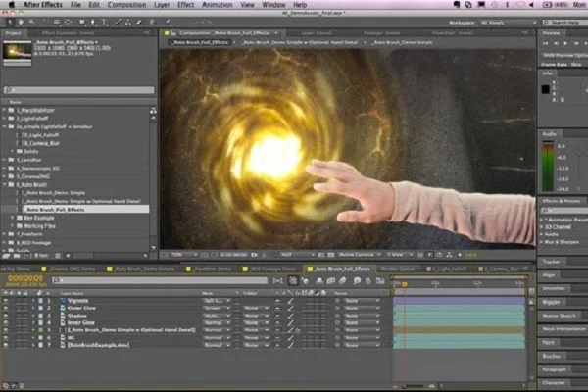
Task: Open the viewer magnification 50% dropdown
Action: point(184,255)
